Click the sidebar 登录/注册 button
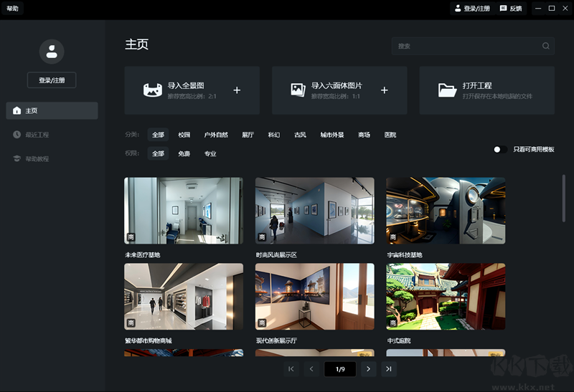 pyautogui.click(x=52, y=80)
